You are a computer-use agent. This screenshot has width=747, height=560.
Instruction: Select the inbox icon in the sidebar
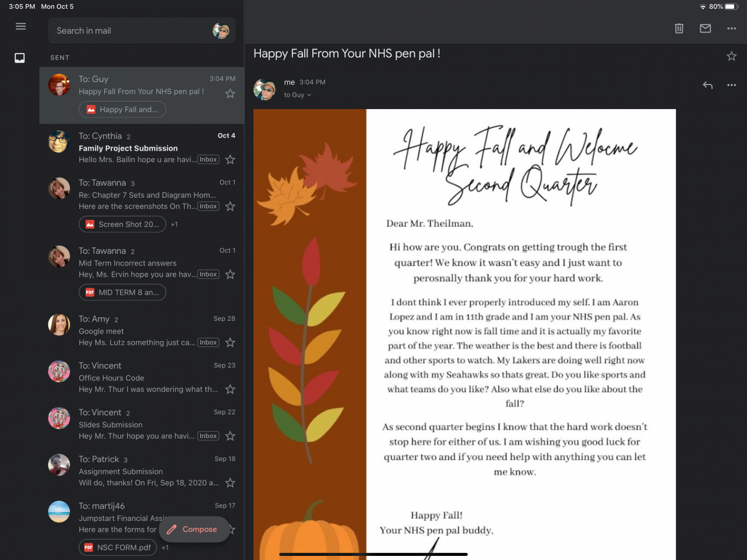(x=20, y=58)
